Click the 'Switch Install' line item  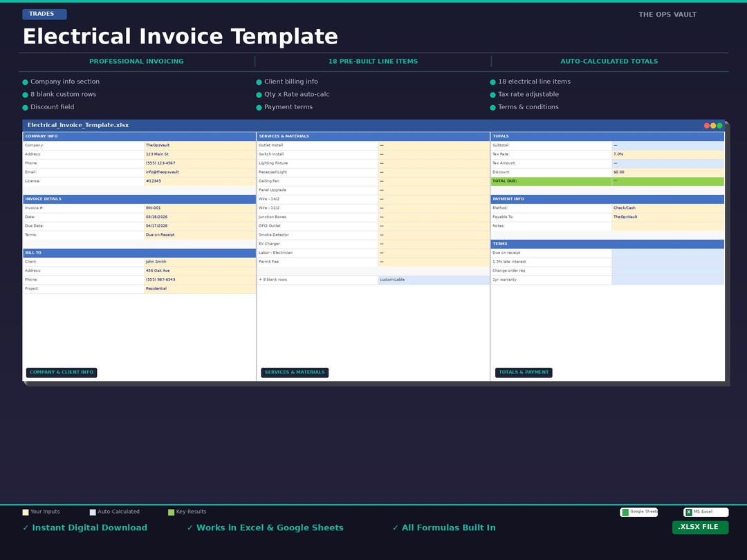click(x=271, y=154)
